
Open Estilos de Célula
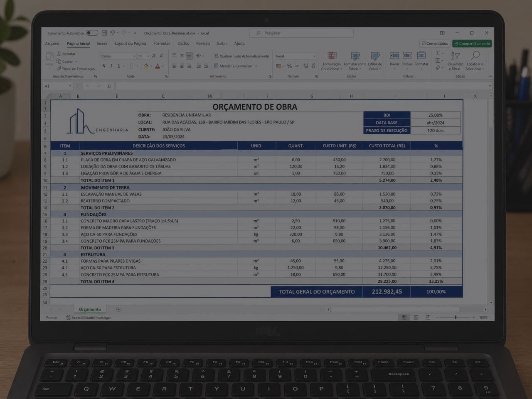[375, 62]
